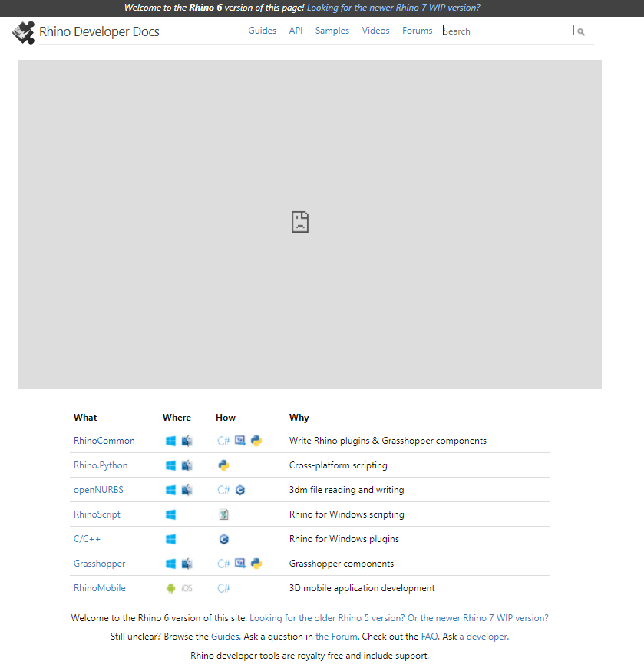
Task: Click the Python icon in the Grasshopper row
Action: (256, 564)
